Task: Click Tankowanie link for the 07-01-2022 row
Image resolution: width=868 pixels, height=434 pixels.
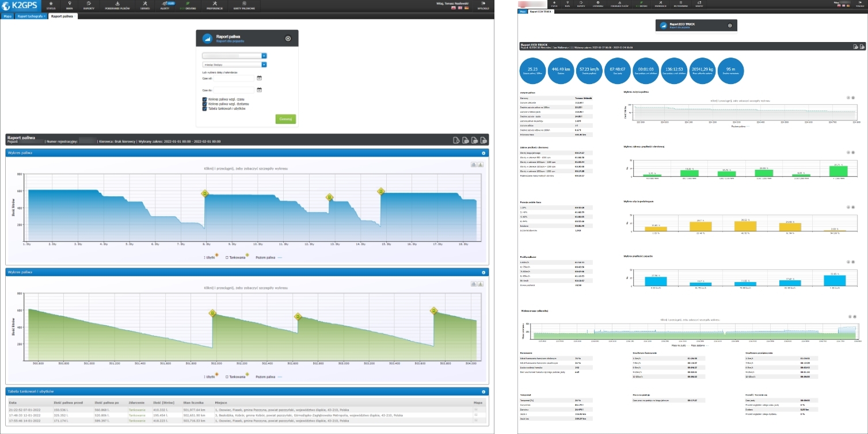Action: pyautogui.click(x=137, y=409)
